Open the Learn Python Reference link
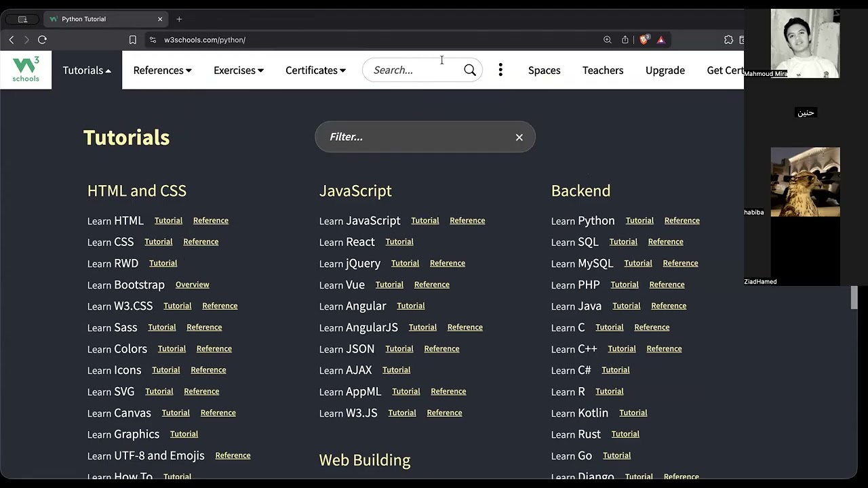868x488 pixels. click(682, 220)
